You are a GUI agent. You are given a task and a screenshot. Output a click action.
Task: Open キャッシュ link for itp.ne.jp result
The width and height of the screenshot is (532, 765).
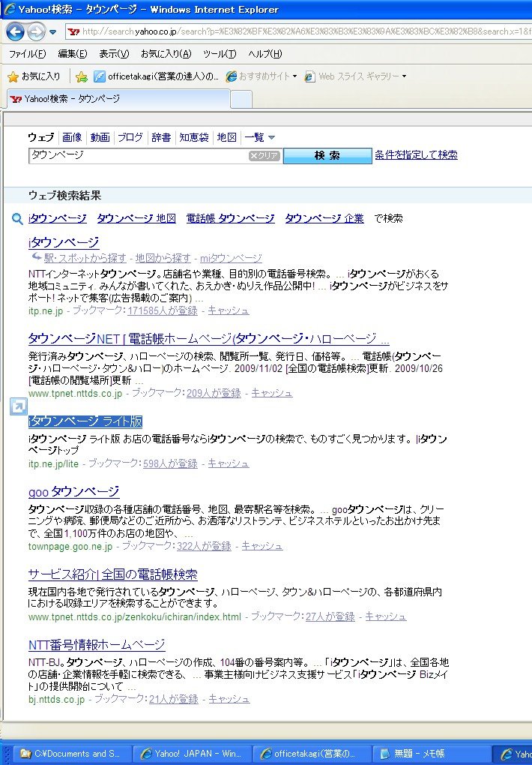coord(229,310)
